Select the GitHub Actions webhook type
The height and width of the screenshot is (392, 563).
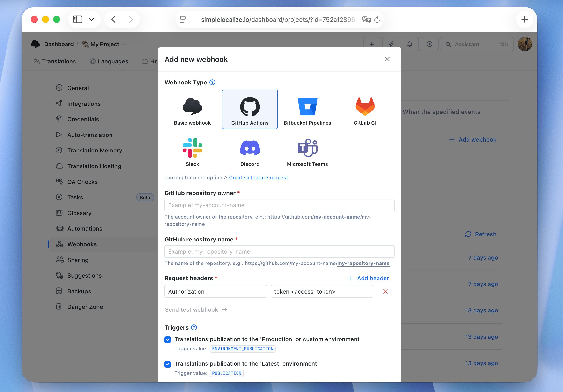250,109
